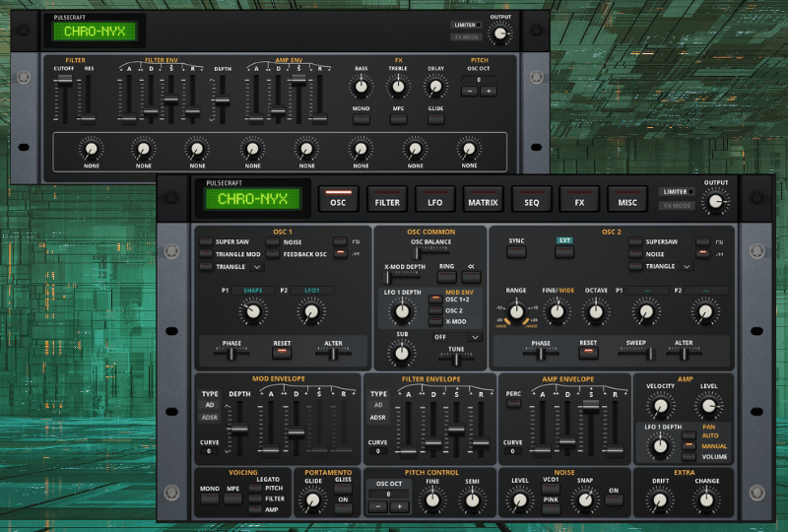Click the SUB knob in OSC Common
788x532 pixels.
coord(402,353)
